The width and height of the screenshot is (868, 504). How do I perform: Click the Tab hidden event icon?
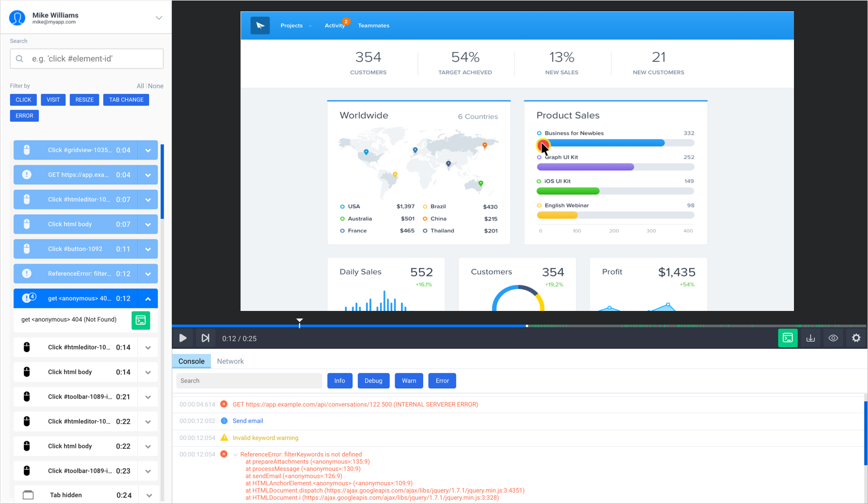[x=28, y=495]
